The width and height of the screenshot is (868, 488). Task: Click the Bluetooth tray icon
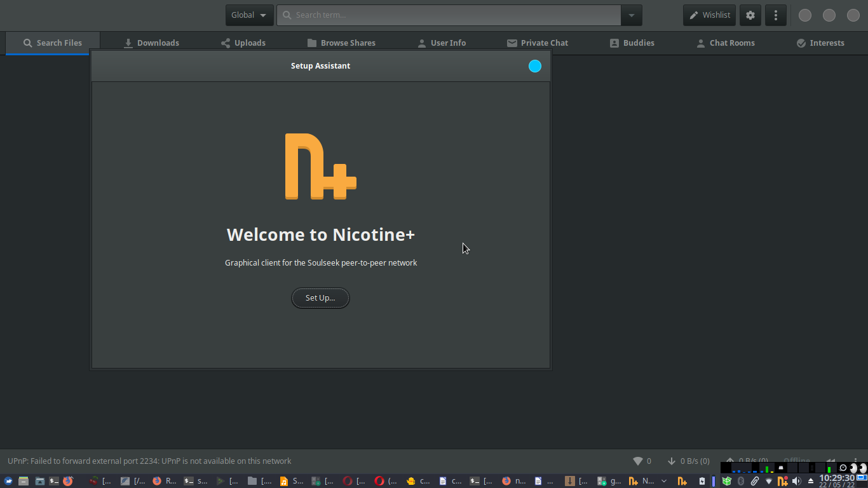click(x=740, y=481)
